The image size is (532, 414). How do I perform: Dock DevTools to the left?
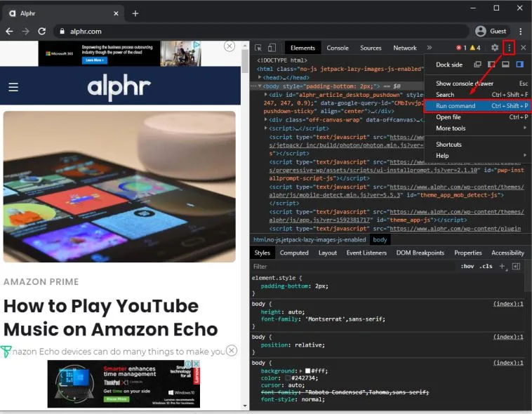click(x=491, y=65)
